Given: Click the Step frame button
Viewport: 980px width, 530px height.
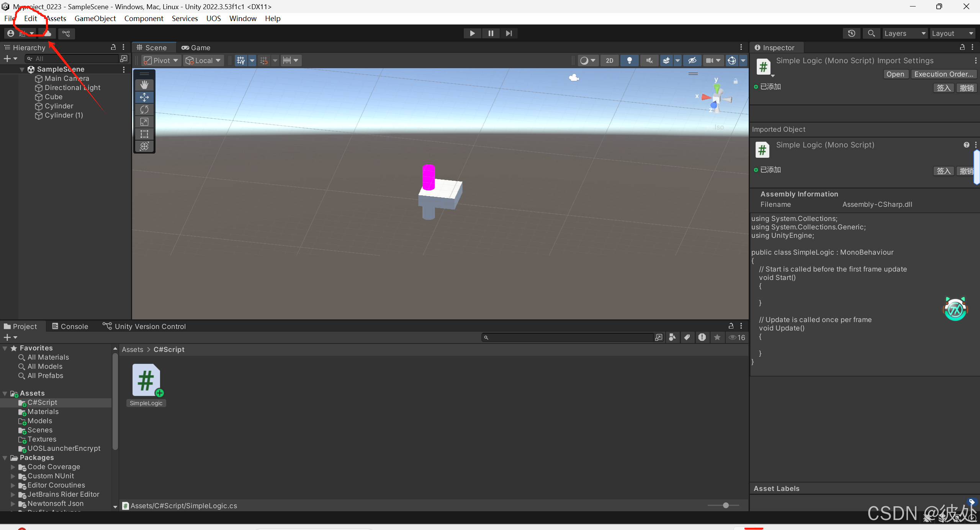Looking at the screenshot, I should [509, 33].
